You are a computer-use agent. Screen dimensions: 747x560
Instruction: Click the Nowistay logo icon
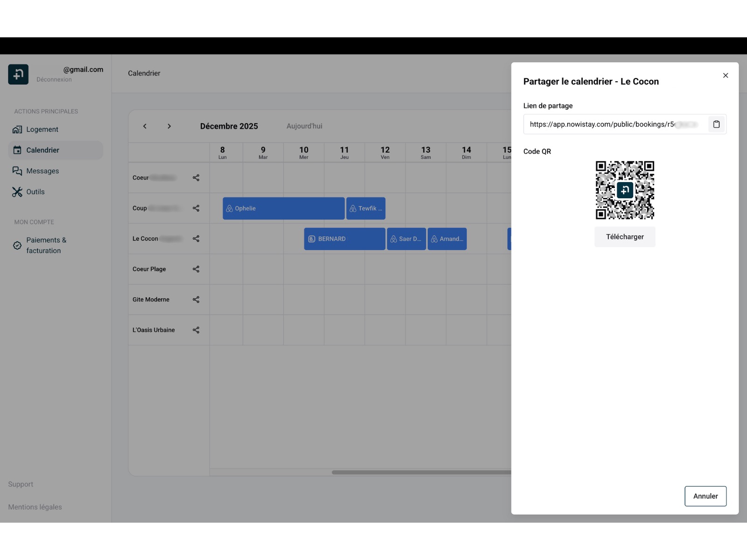pos(18,74)
